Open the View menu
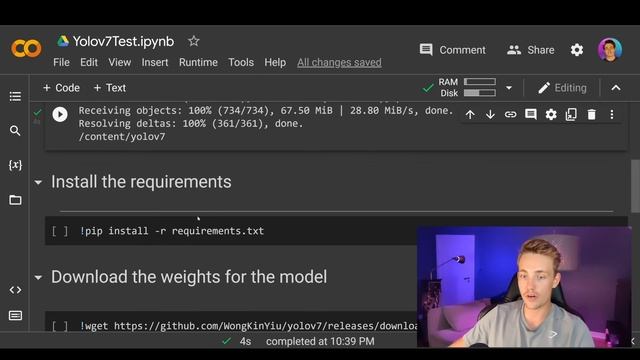 pos(120,62)
